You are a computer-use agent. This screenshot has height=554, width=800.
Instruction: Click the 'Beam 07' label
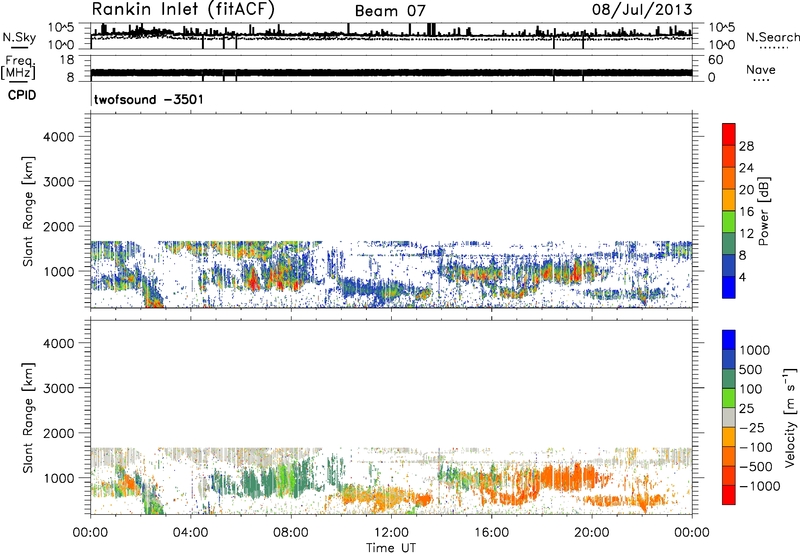coord(390,11)
